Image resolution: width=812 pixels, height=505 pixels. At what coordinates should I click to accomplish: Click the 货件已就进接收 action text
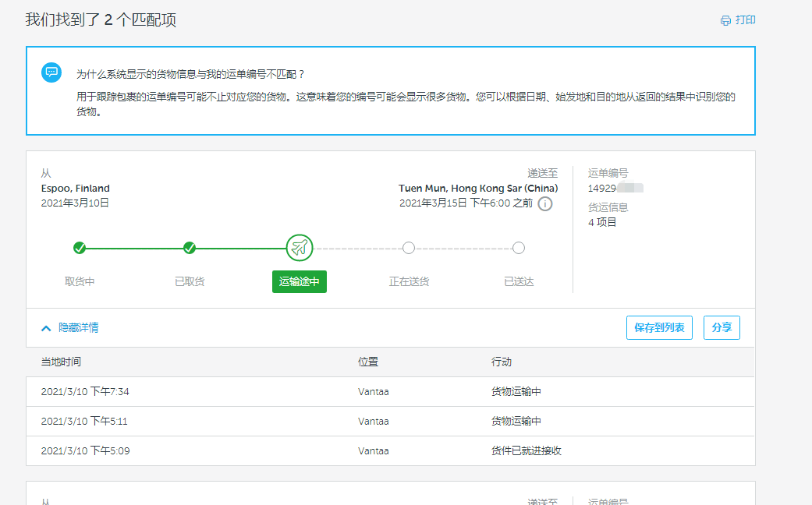(527, 450)
